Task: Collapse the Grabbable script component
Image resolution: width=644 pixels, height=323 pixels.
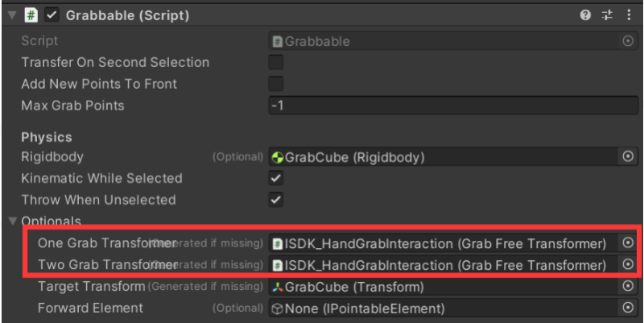Action: [x=11, y=15]
